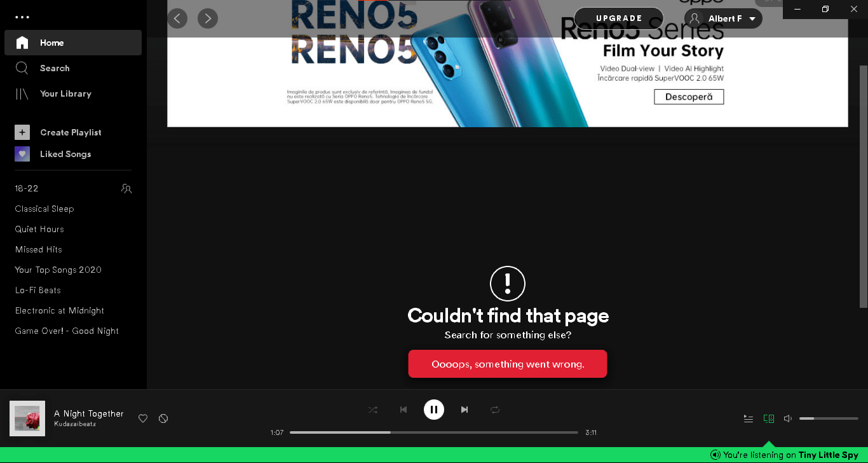Mute the volume speaker icon

point(788,418)
